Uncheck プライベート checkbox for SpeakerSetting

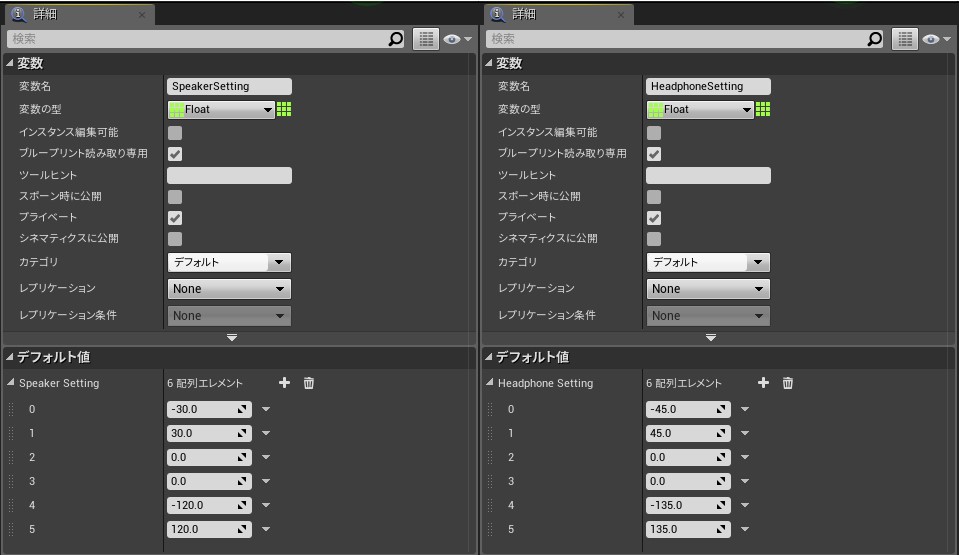[175, 218]
